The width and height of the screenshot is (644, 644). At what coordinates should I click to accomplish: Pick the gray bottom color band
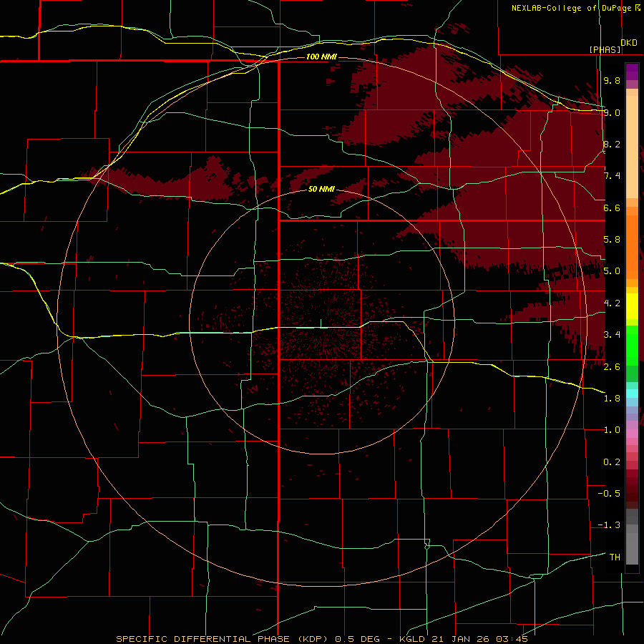(x=632, y=550)
